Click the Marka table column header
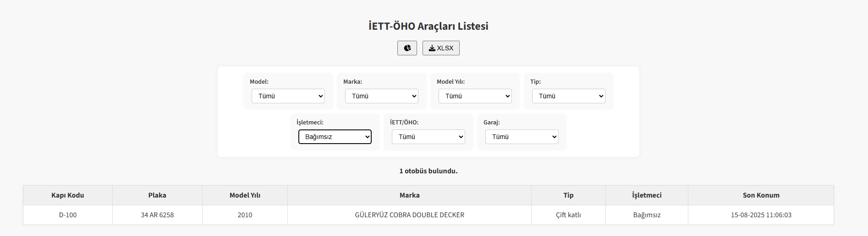The image size is (868, 236). [409, 195]
